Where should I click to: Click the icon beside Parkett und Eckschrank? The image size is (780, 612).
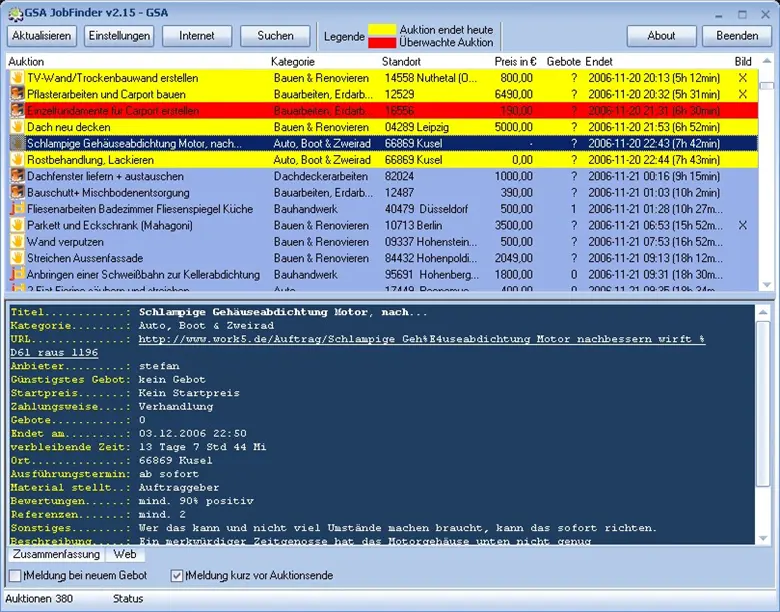click(17, 225)
